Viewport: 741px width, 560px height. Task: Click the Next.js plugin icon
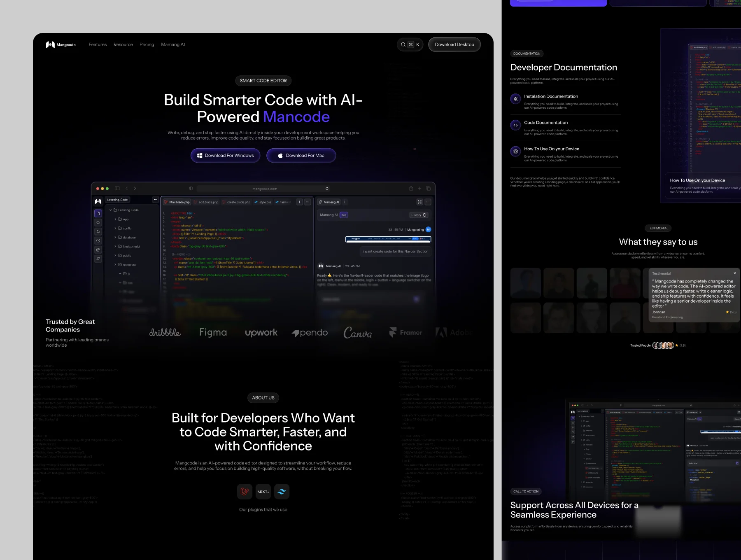pos(263,492)
